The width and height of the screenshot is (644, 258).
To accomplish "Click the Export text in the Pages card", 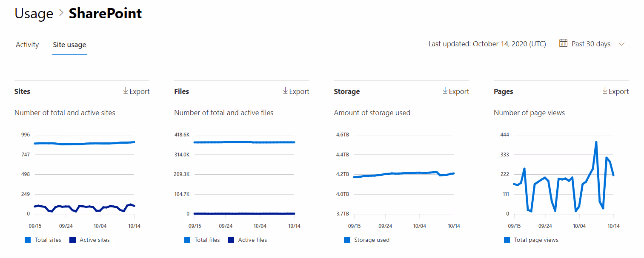I will pyautogui.click(x=619, y=91).
